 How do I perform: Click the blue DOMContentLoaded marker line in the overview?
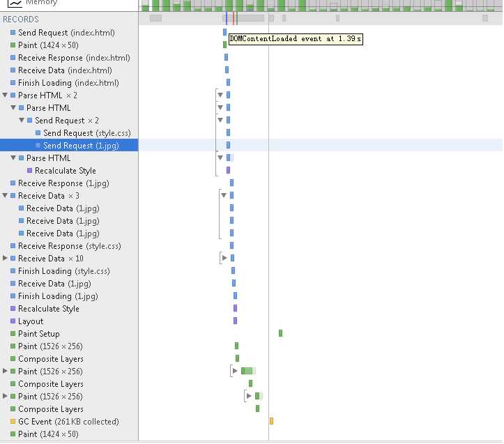point(227,18)
